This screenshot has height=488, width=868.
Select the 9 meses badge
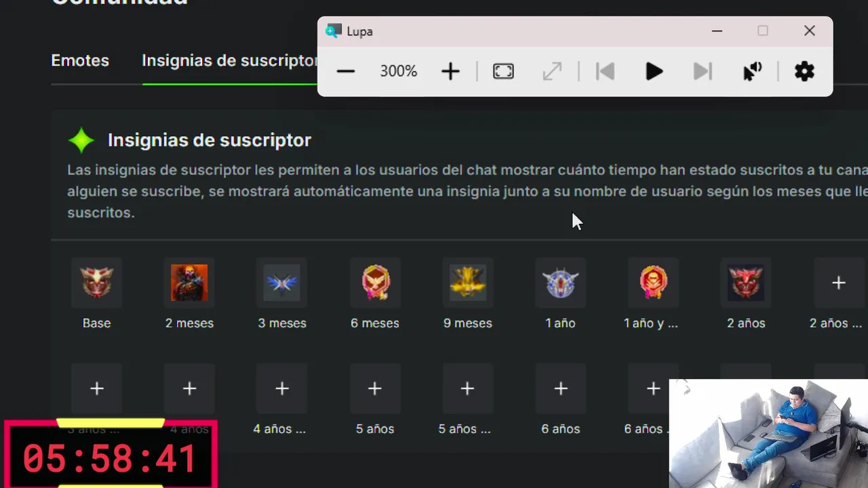pyautogui.click(x=468, y=283)
